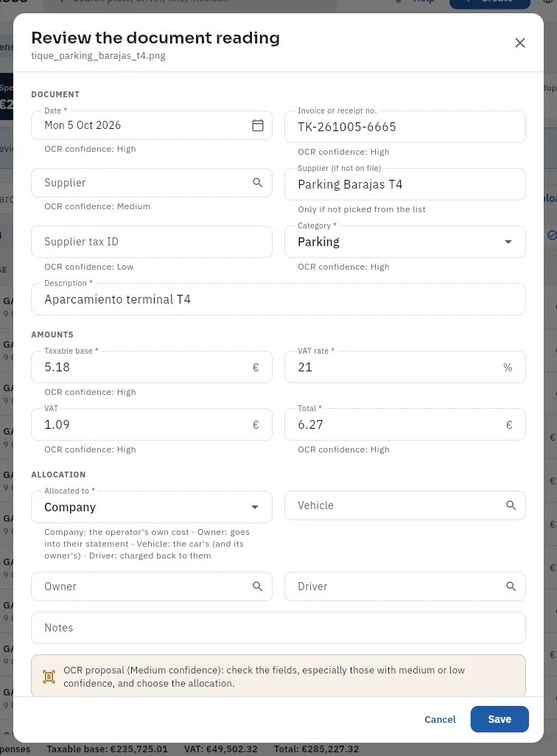Image resolution: width=557 pixels, height=756 pixels.
Task: Close the review document dialog
Action: point(520,43)
